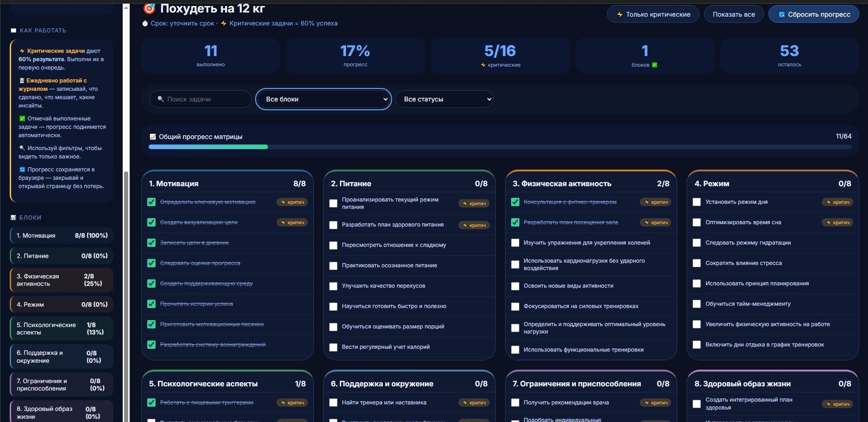
Task: Click the chart icon beside Общий прогресс матрицы
Action: tap(153, 137)
